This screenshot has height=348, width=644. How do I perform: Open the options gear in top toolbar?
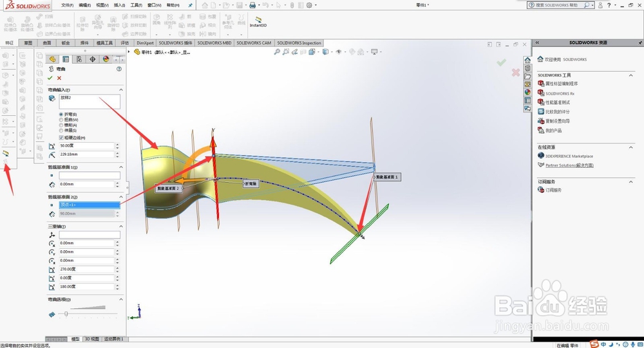point(309,5)
